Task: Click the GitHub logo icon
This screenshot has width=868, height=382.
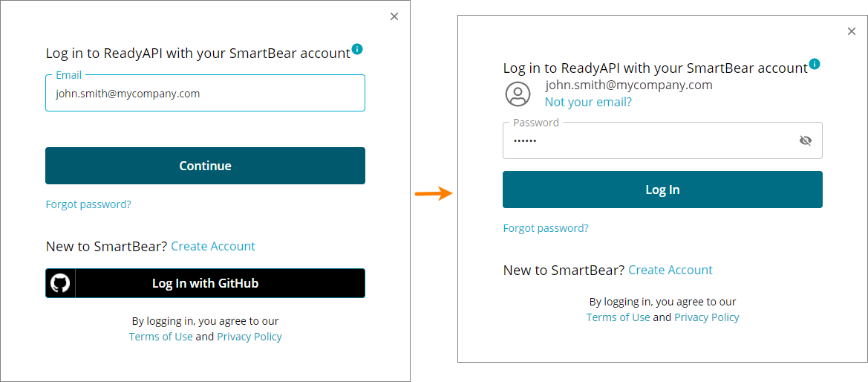Action: point(60,283)
